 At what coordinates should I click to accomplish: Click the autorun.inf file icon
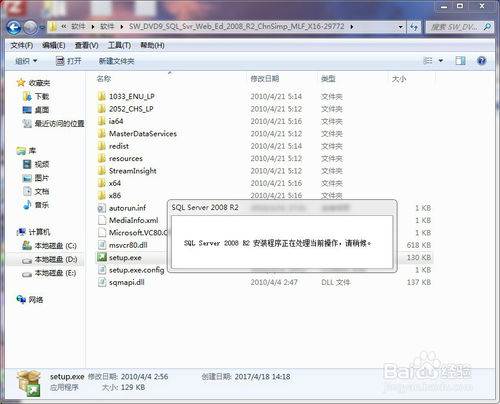point(102,208)
